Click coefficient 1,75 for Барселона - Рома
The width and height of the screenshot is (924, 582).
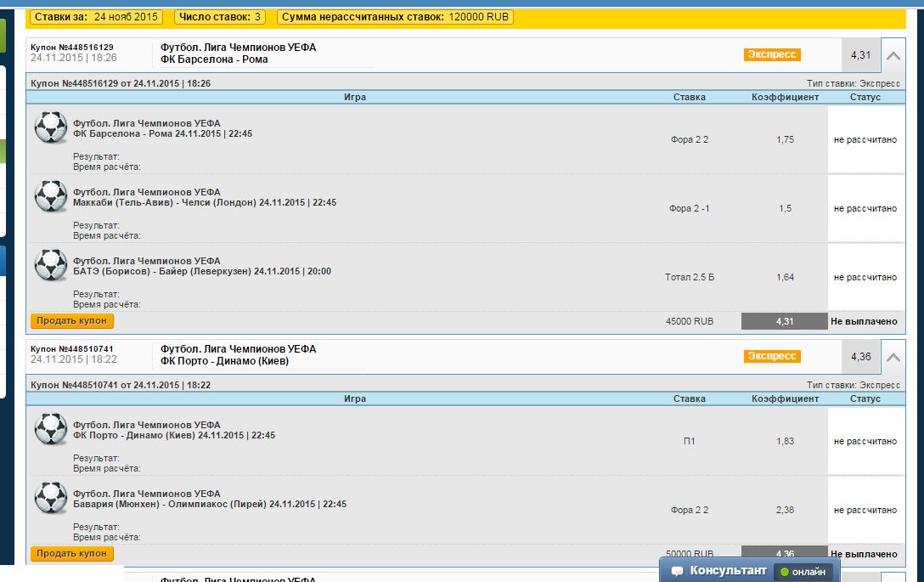click(785, 139)
